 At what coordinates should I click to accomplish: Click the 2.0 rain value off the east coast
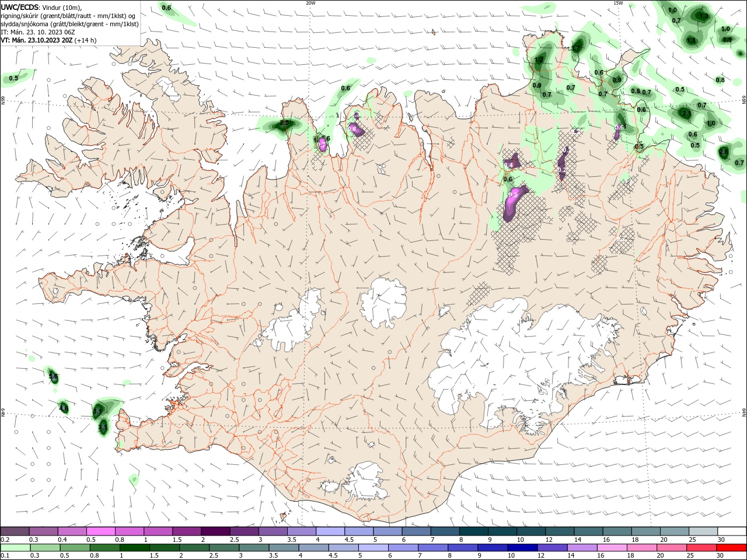[x=724, y=152]
